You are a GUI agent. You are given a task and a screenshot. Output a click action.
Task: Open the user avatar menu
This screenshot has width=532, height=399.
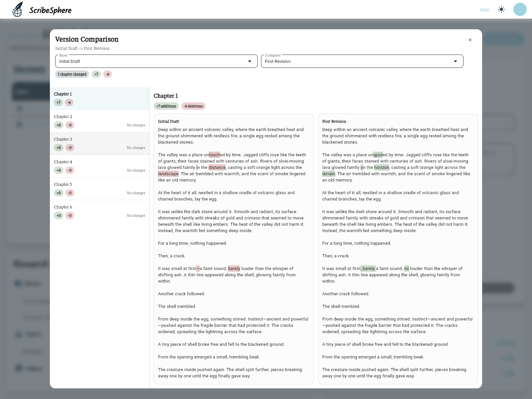coord(520,9)
